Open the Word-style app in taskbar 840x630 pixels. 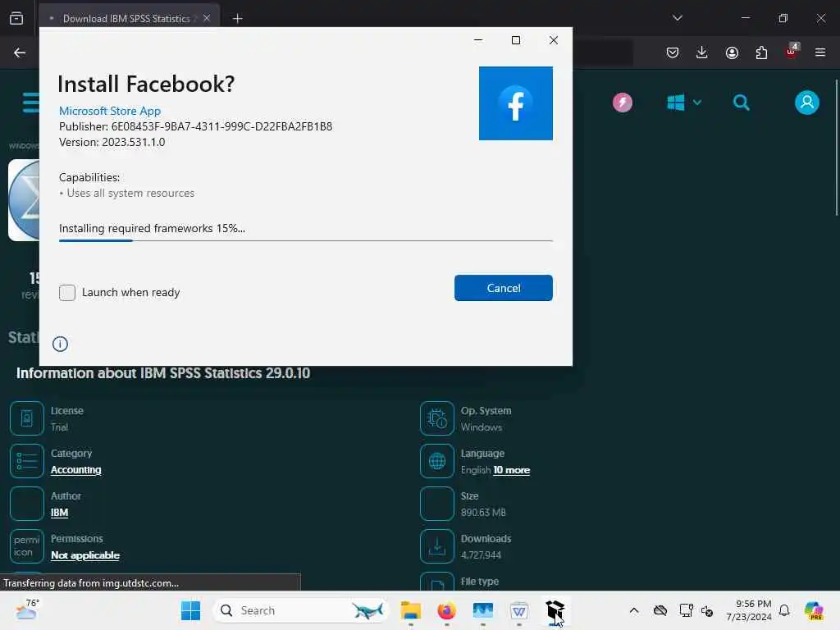coord(519,610)
